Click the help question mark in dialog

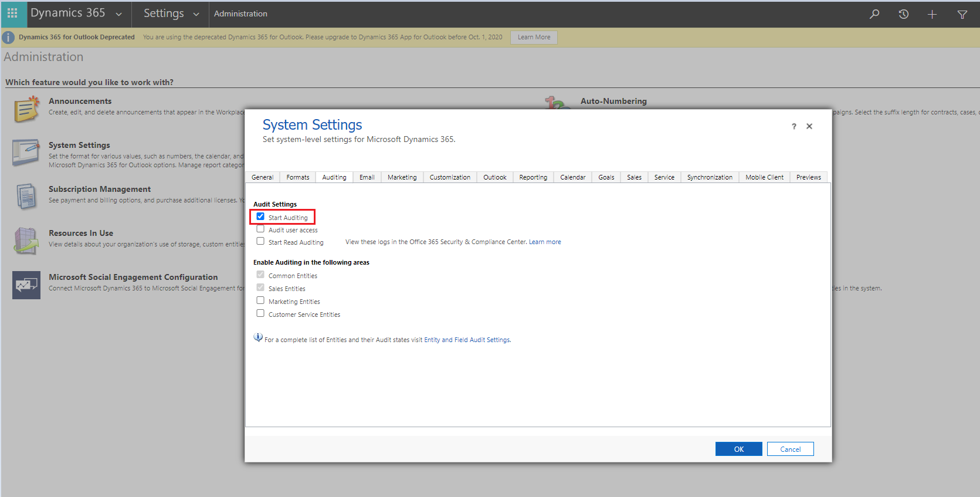click(x=794, y=126)
